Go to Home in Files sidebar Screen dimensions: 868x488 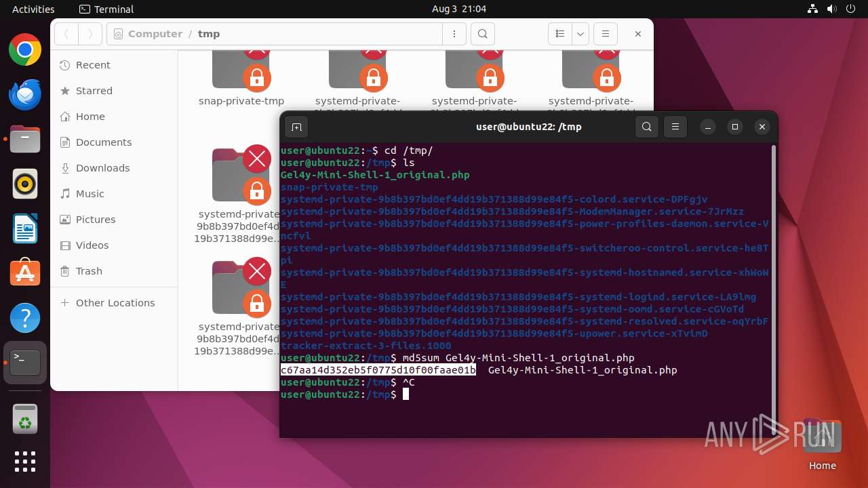pyautogui.click(x=114, y=117)
